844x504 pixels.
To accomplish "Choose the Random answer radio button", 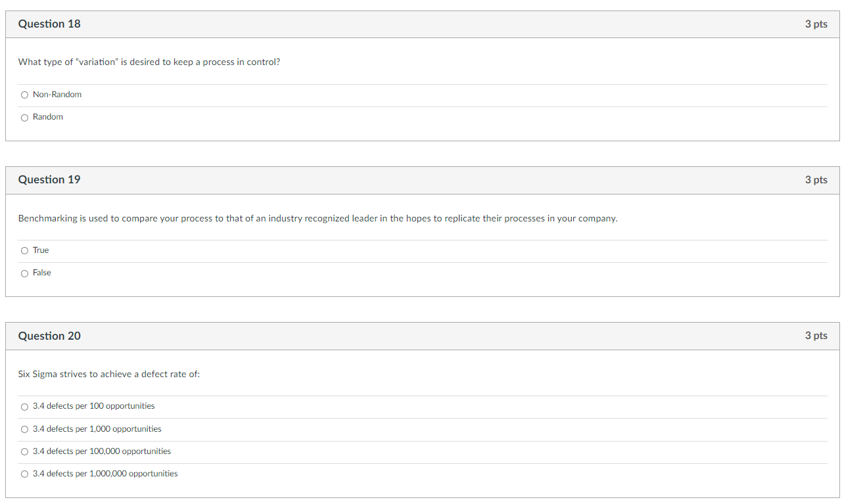I will (x=24, y=118).
